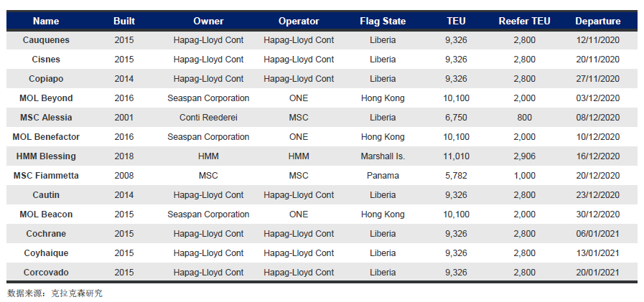Screen dimensions: 644x302
Task: Select the 5,782 TEU cell
Action: pos(457,176)
